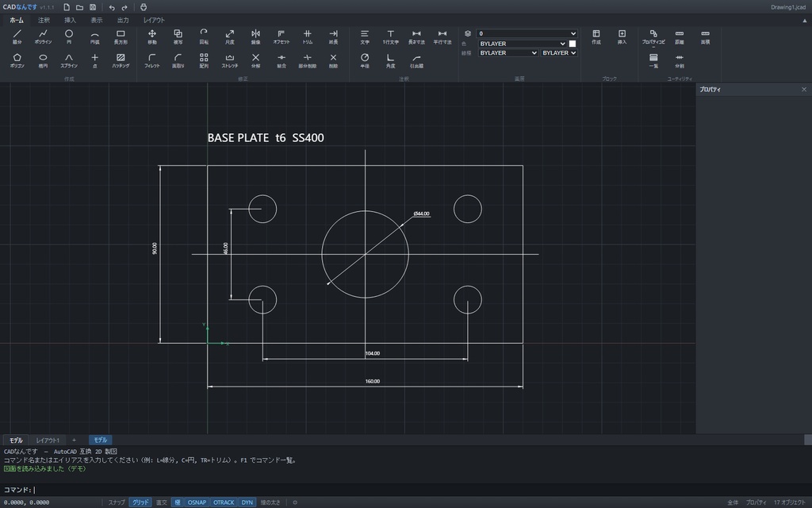Select the Polyline (ポリライン) tool
812x508 pixels.
[x=43, y=37]
